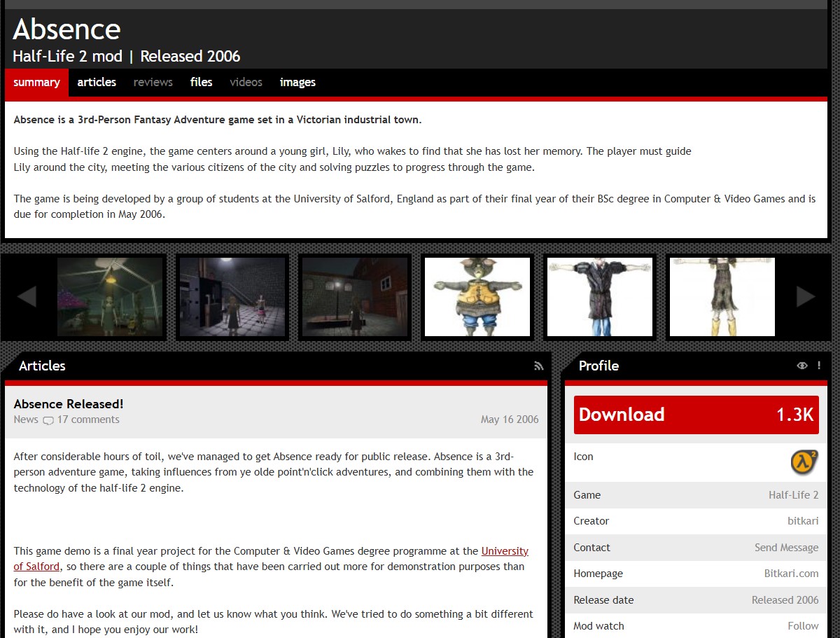
Task: Open the videos tab
Action: click(x=246, y=82)
